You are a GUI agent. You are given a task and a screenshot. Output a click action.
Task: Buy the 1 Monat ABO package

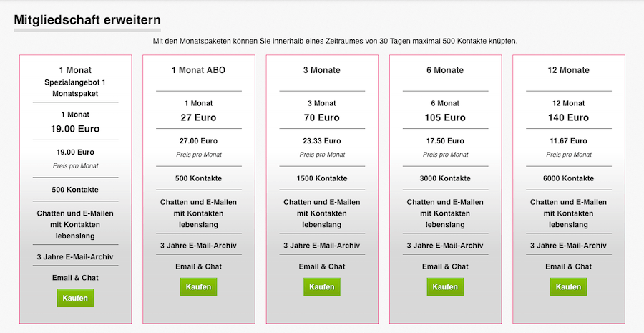point(198,287)
